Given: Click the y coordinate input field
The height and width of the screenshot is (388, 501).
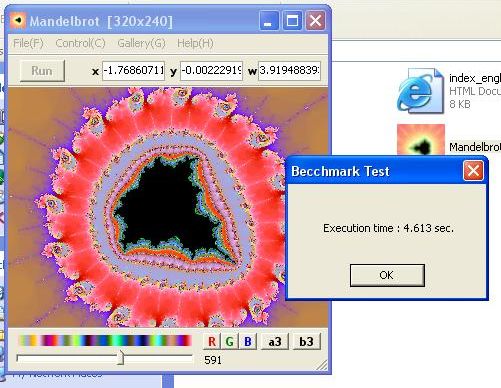Looking at the screenshot, I should (211, 71).
